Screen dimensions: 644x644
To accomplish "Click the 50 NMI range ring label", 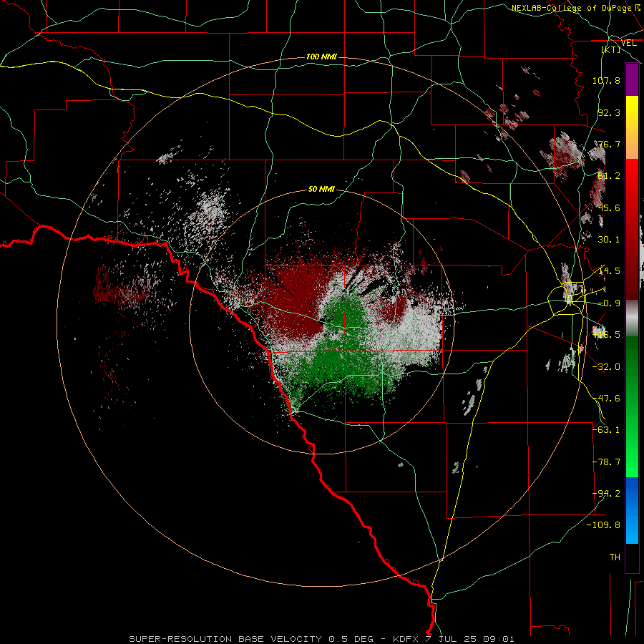I will 321,190.
